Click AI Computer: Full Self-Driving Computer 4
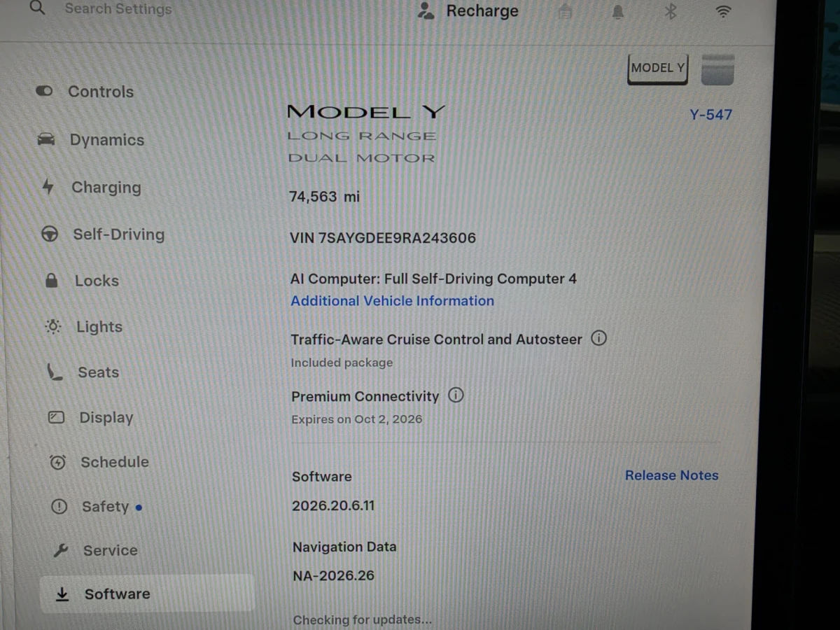This screenshot has height=630, width=840. pos(433,279)
